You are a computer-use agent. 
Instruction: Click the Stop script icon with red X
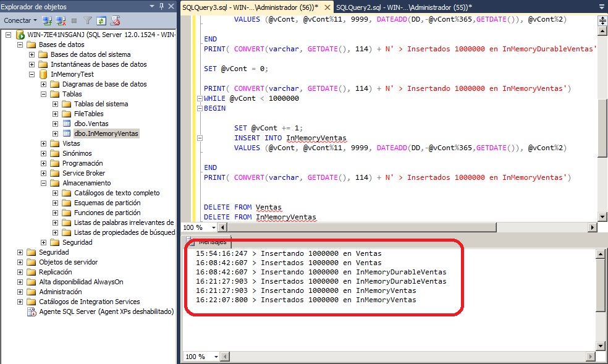(x=114, y=20)
